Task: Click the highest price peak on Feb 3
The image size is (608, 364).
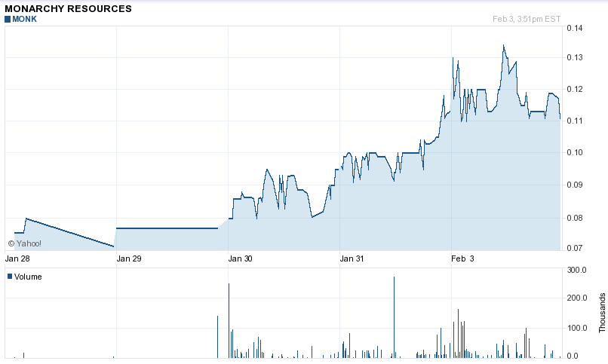Action: click(503, 46)
